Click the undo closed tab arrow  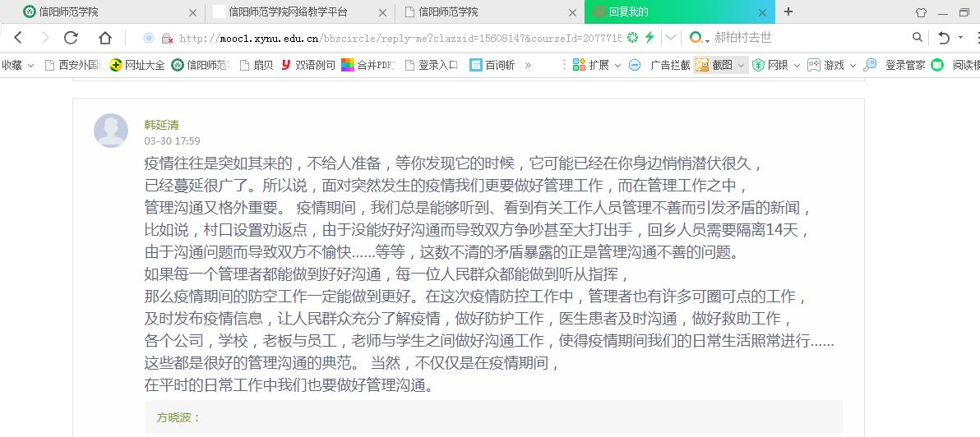pyautogui.click(x=944, y=38)
